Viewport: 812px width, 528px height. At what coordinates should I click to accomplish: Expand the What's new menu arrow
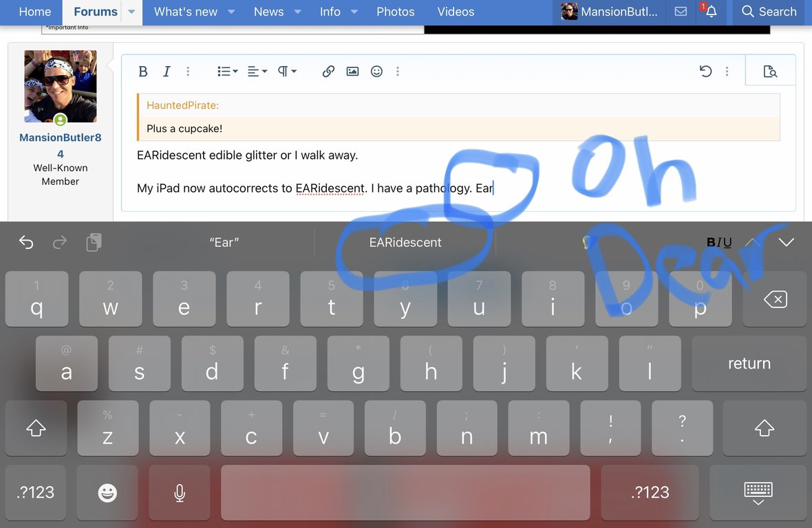coord(231,12)
